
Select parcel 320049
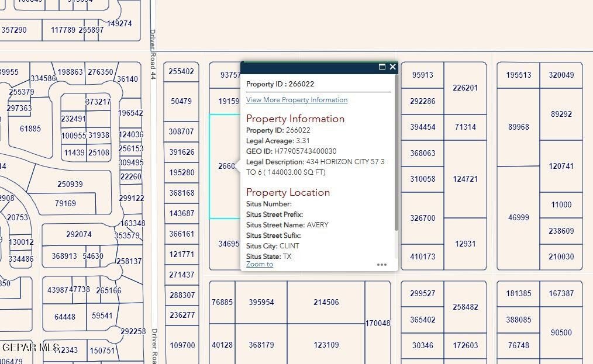coord(561,75)
